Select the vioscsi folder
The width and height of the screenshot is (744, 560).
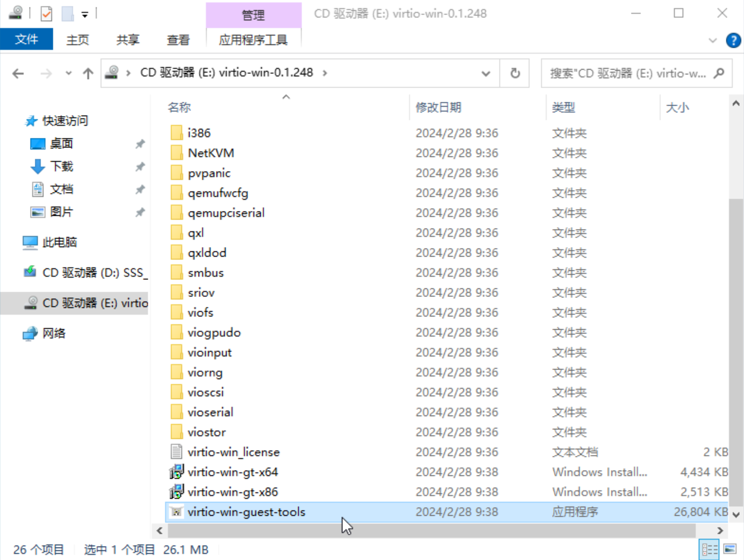(x=206, y=392)
